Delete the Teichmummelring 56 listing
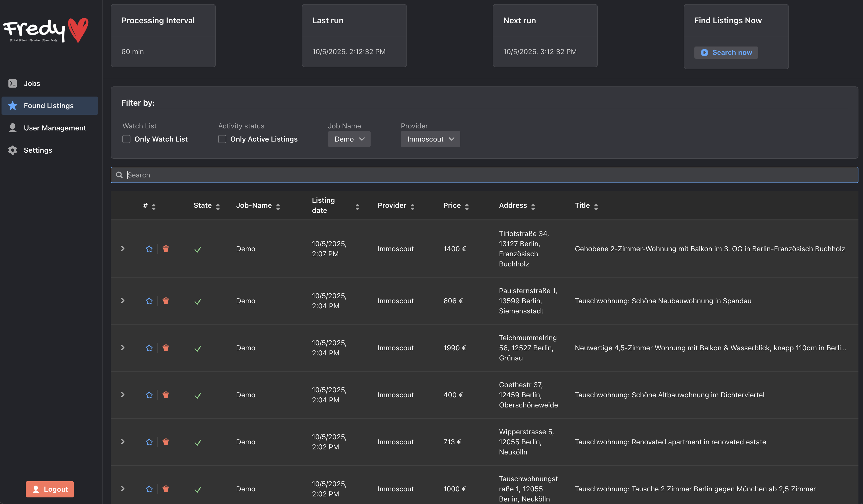Viewport: 863px width, 504px height. click(x=166, y=348)
